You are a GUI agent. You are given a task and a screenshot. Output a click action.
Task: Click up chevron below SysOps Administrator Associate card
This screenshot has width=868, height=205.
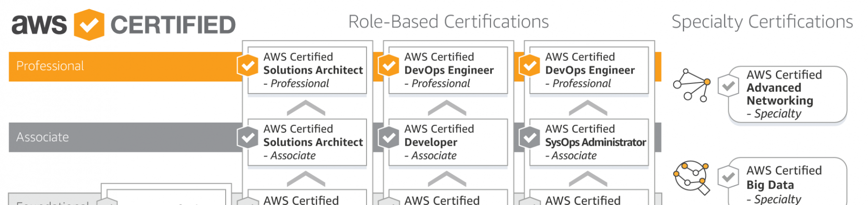click(x=588, y=179)
